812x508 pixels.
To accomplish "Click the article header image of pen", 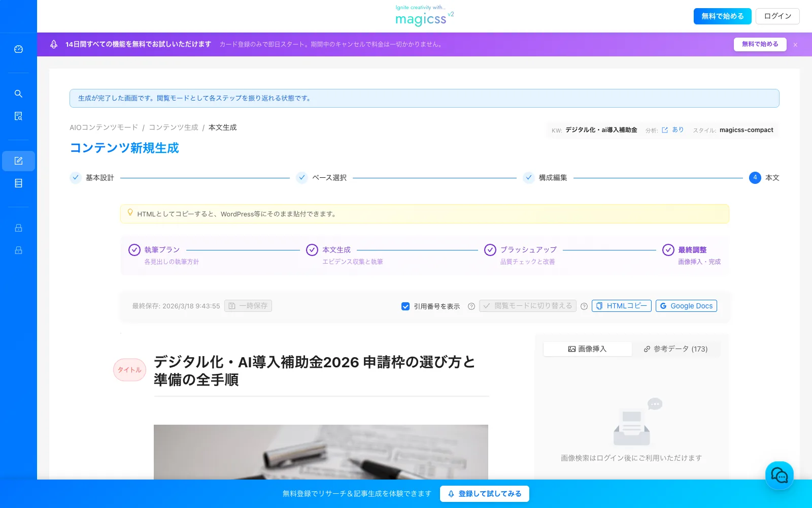I will coord(321,452).
